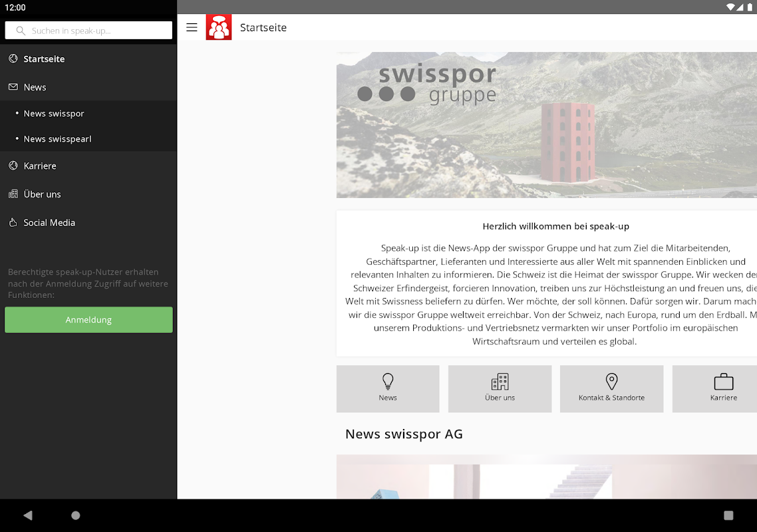Click the building icon beside sidebar Über uns
Image resolution: width=757 pixels, height=532 pixels.
(x=13, y=194)
